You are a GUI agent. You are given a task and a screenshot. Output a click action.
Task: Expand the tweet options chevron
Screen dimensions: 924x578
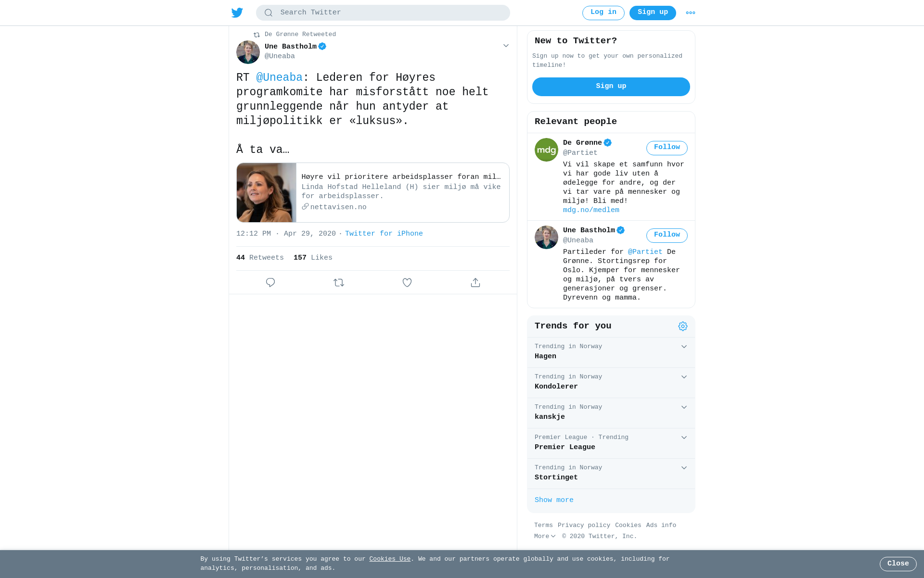click(506, 46)
